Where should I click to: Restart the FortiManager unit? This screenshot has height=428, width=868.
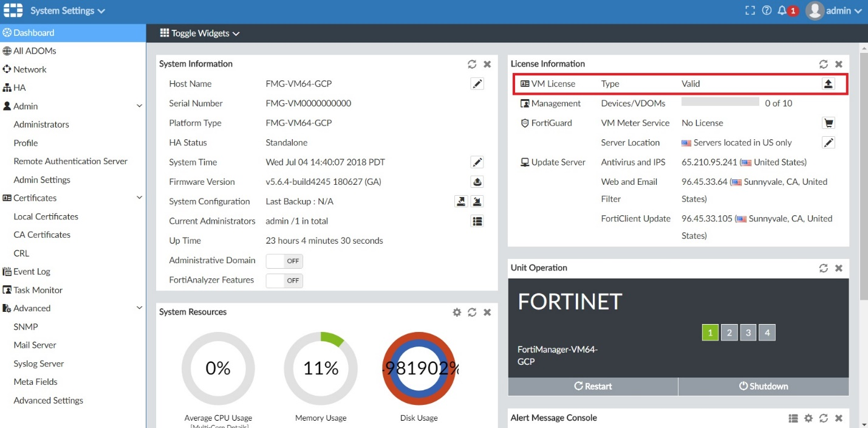592,386
